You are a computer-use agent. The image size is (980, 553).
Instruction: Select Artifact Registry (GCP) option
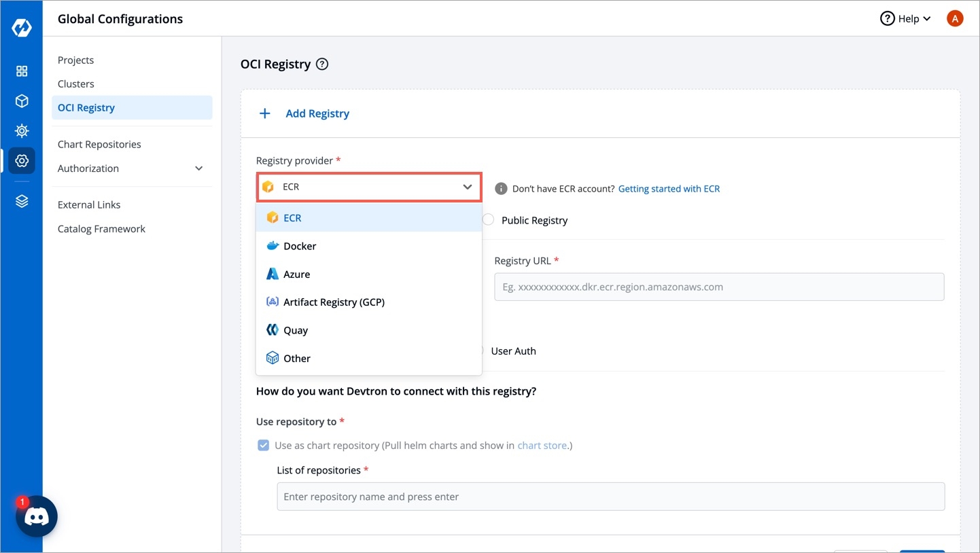pos(334,302)
